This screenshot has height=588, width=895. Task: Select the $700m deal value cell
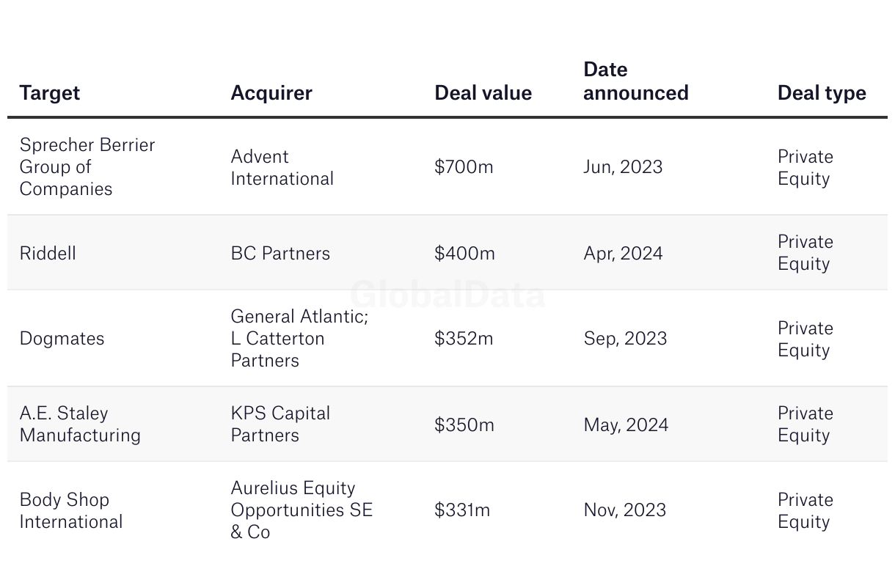(x=464, y=167)
